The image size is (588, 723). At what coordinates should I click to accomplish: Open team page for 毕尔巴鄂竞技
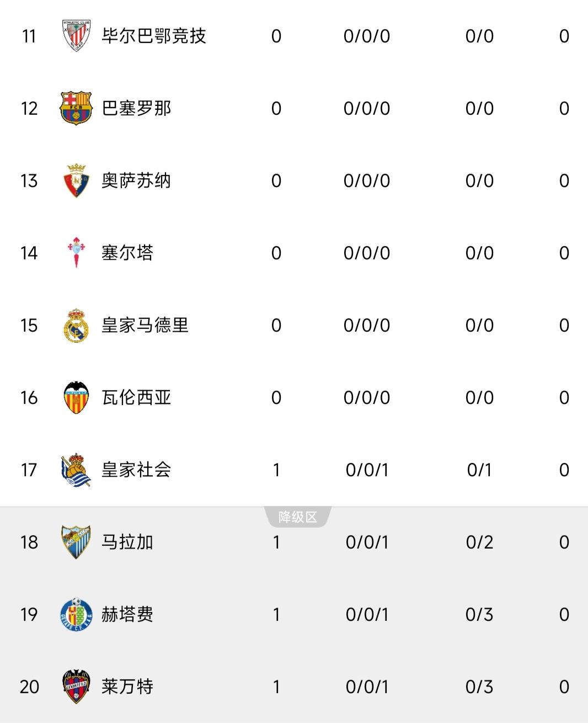click(x=154, y=36)
